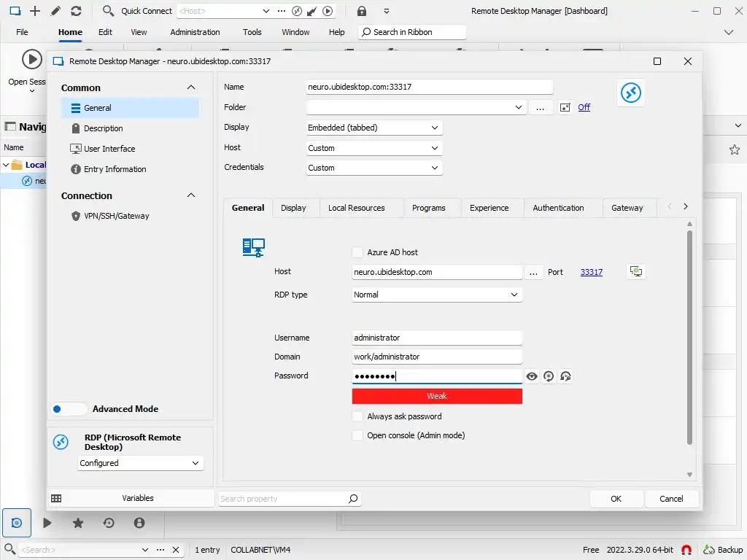This screenshot has height=560, width=747.
Task: Click the Search property magnifier icon
Action: 353,499
